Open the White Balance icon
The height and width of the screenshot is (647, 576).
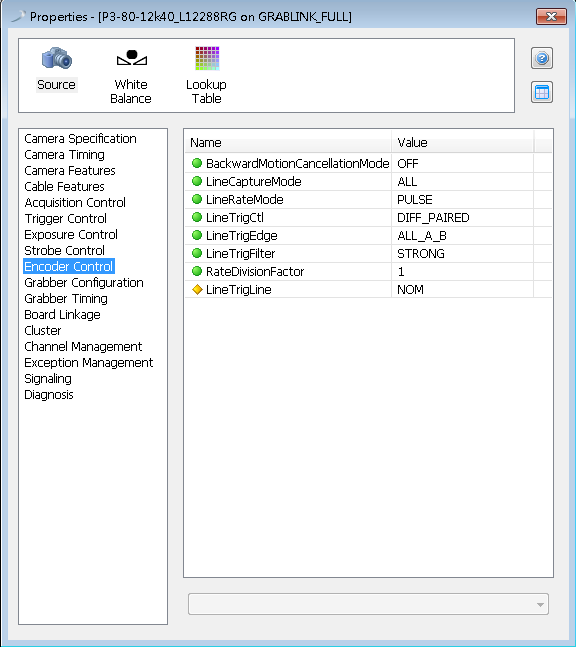pyautogui.click(x=131, y=58)
